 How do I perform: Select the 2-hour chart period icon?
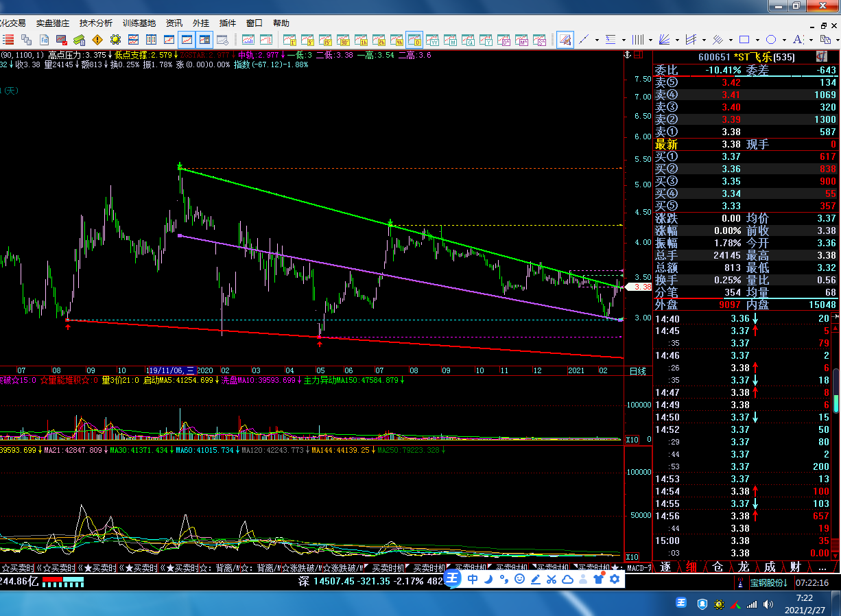pyautogui.click(x=379, y=39)
